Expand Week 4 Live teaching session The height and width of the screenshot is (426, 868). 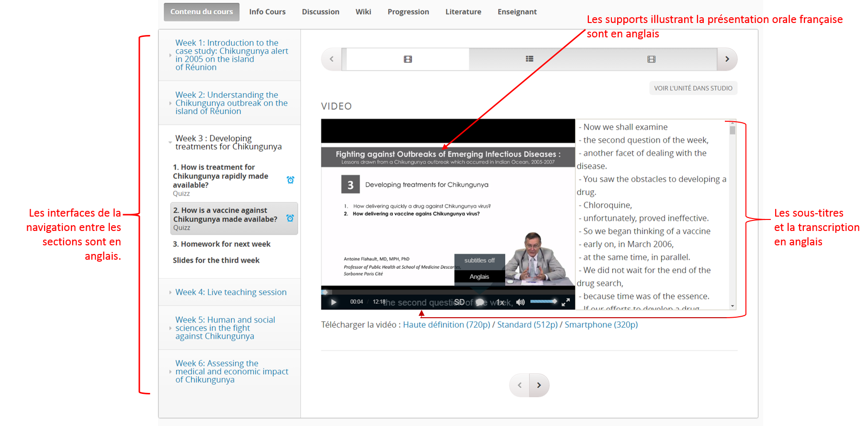pyautogui.click(x=230, y=292)
